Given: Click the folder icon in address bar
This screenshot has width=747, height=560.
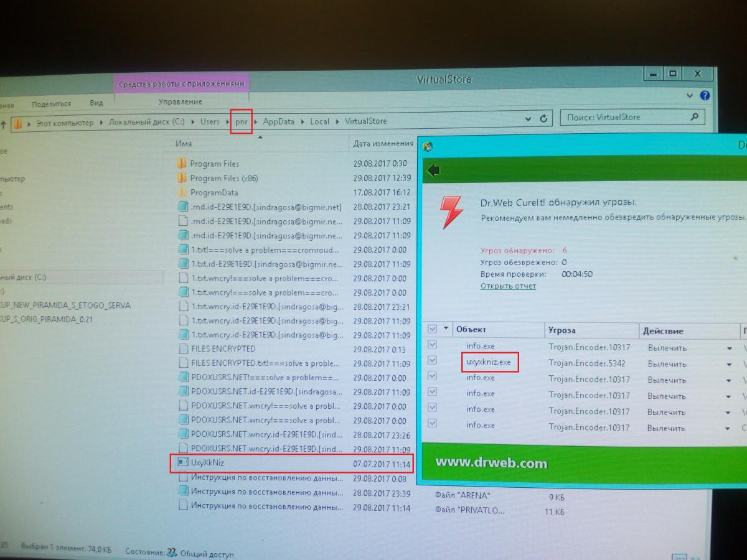Looking at the screenshot, I should click(x=18, y=123).
